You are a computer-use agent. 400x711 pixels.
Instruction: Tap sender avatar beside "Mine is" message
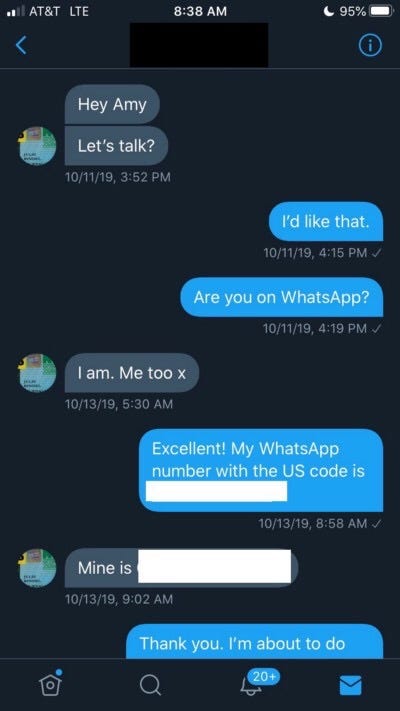pos(37,568)
